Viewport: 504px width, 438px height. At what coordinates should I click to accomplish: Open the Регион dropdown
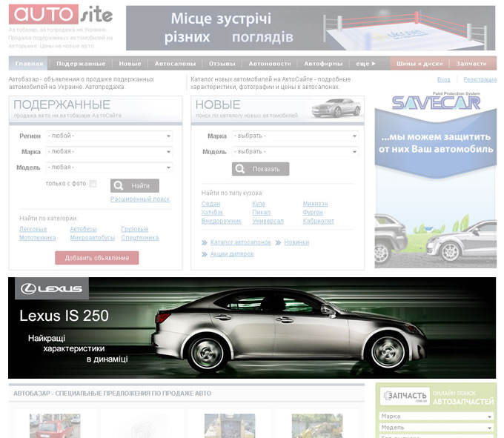click(109, 136)
